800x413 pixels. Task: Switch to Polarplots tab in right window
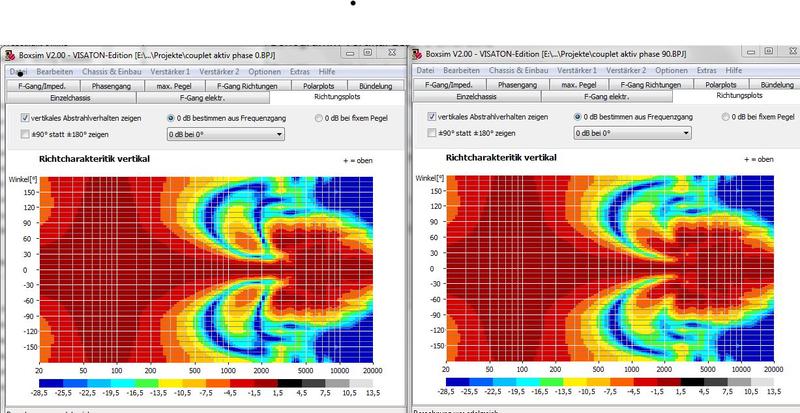tap(721, 85)
